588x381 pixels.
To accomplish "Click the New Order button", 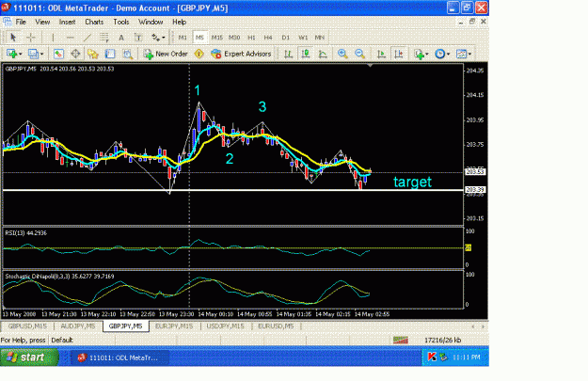I will pyautogui.click(x=166, y=54).
